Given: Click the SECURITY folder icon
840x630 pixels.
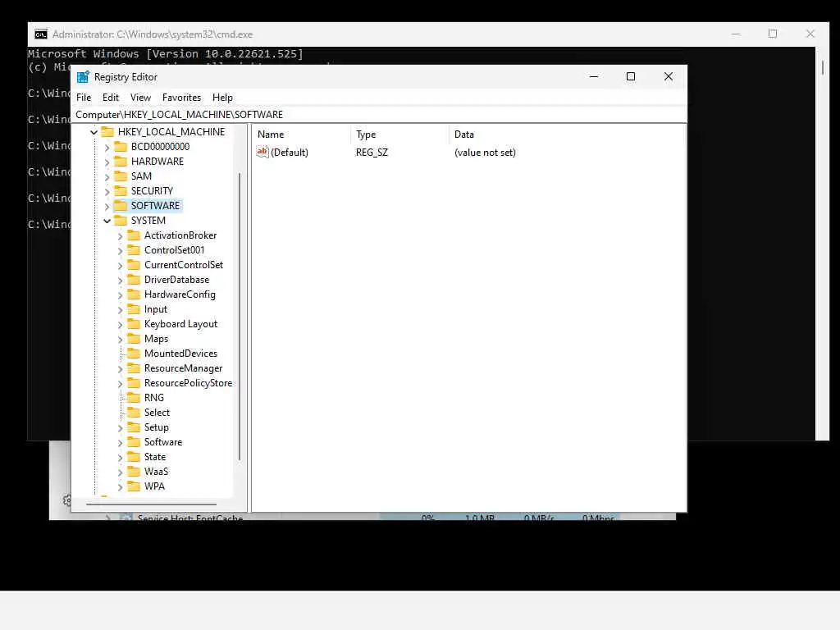Looking at the screenshot, I should click(x=121, y=190).
